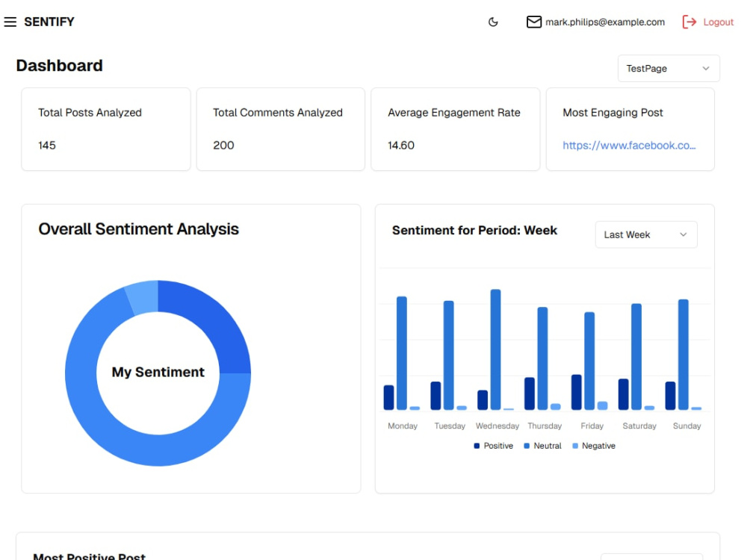Click Thursday's positive bar

tap(530, 393)
